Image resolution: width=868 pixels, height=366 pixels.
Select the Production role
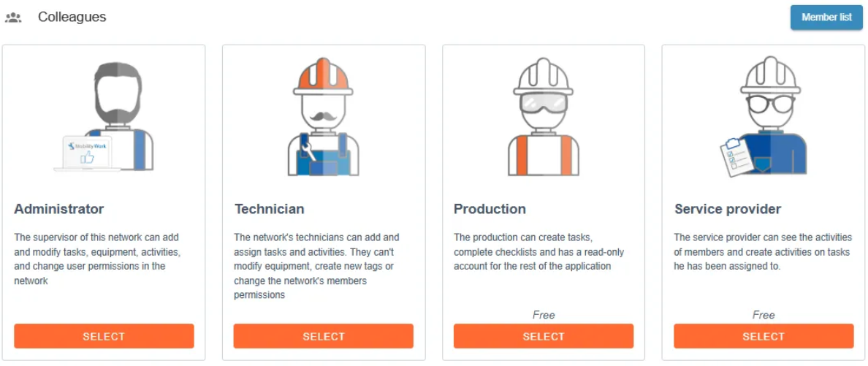point(544,336)
